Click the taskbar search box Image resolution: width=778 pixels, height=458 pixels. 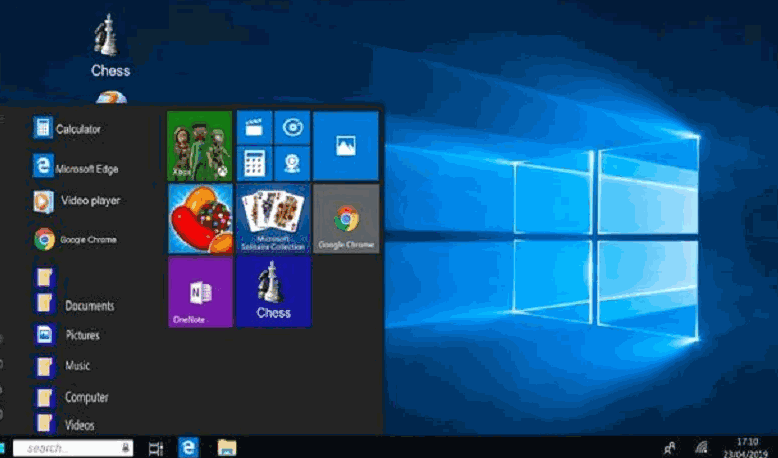(72, 448)
